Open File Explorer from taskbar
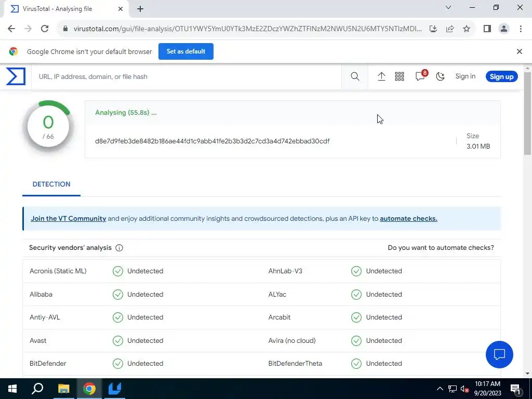The height and width of the screenshot is (399, 532). click(63, 389)
